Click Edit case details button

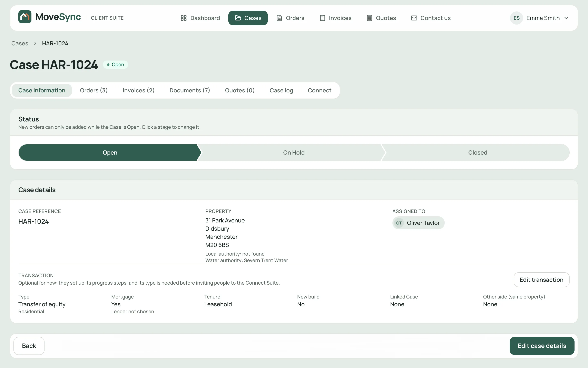[x=542, y=346]
